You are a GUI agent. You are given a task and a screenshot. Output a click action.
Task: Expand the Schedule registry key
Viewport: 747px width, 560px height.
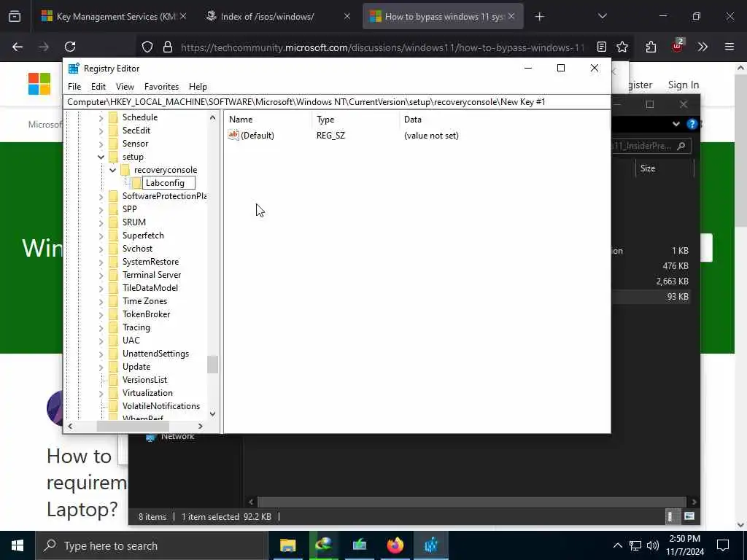tap(101, 117)
